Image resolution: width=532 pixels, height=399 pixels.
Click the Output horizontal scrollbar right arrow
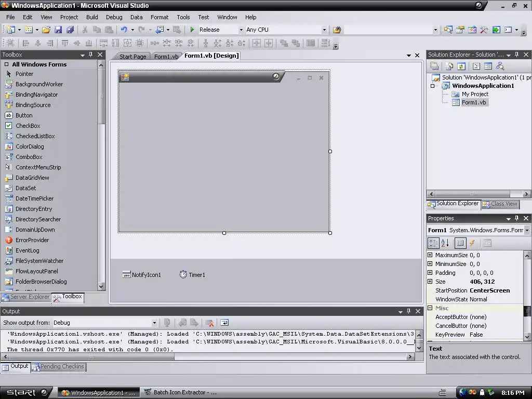click(410, 356)
